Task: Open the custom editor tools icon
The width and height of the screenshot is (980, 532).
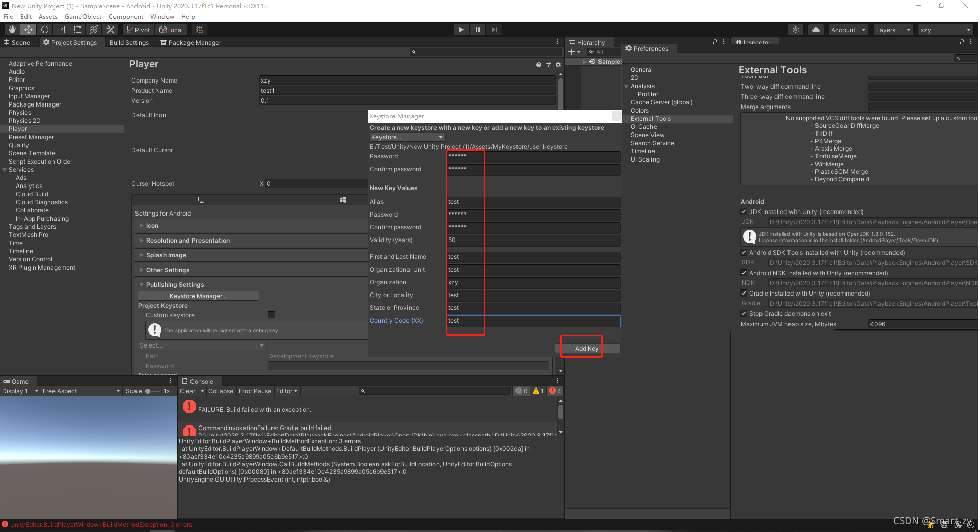Action: pyautogui.click(x=110, y=30)
